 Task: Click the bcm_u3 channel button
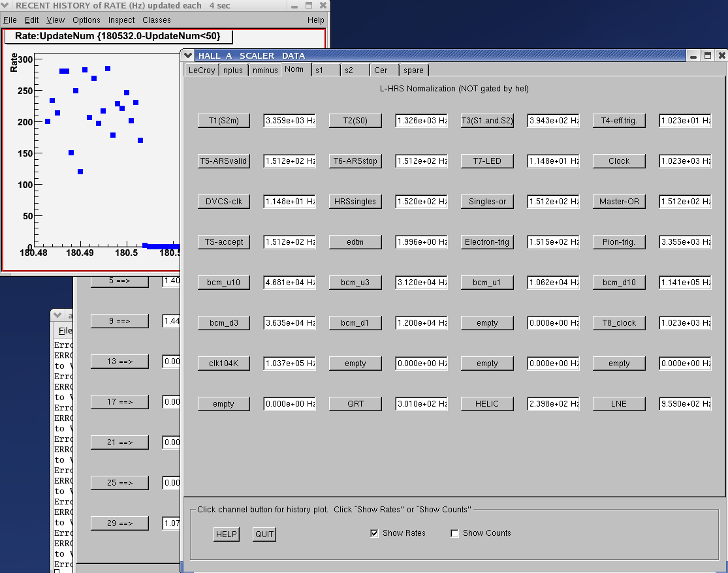(x=355, y=283)
